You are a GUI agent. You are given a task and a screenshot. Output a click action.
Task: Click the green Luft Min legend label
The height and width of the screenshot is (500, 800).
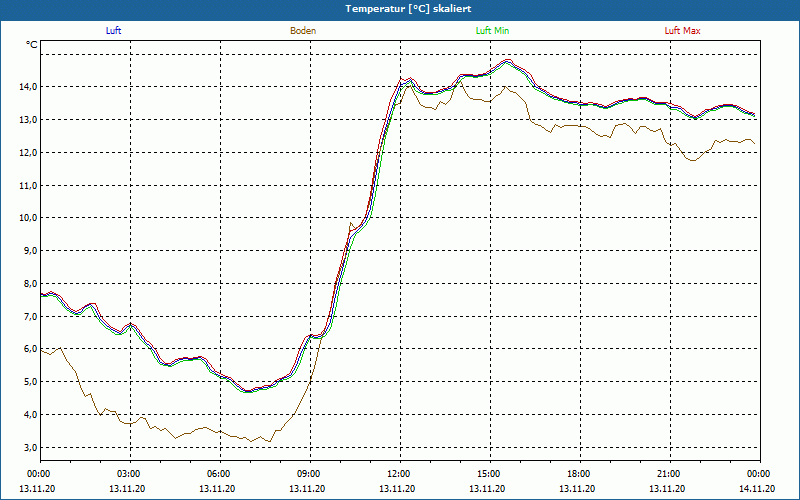pyautogui.click(x=492, y=31)
